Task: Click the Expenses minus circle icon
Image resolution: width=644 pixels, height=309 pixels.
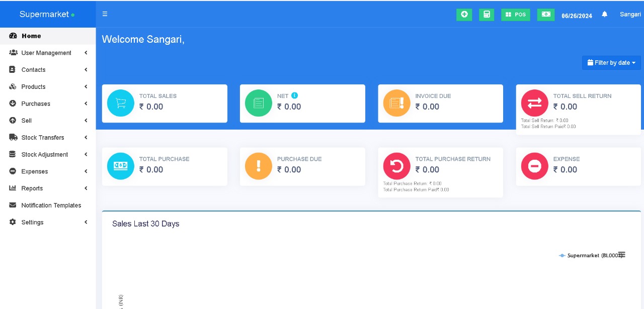Action: coord(13,171)
